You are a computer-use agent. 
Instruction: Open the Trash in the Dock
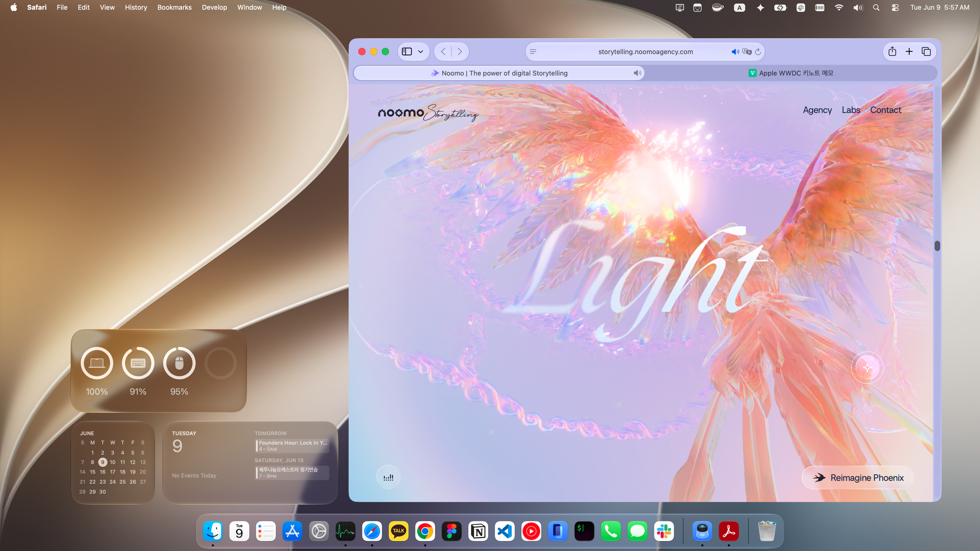767,531
